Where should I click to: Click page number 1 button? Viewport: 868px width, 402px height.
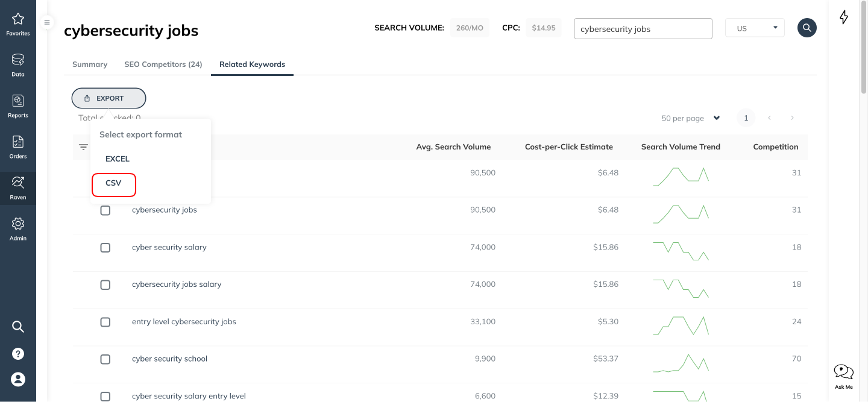(746, 118)
